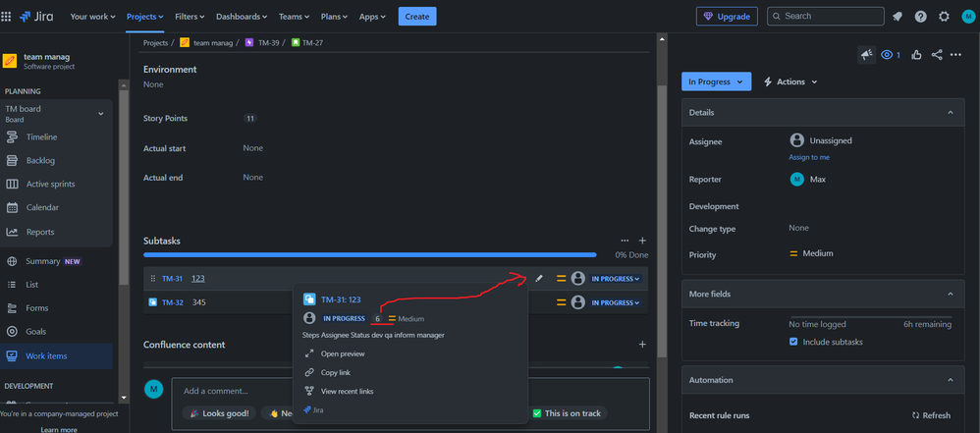Open the TM-32 subtask link
The width and height of the screenshot is (980, 433).
tap(173, 302)
